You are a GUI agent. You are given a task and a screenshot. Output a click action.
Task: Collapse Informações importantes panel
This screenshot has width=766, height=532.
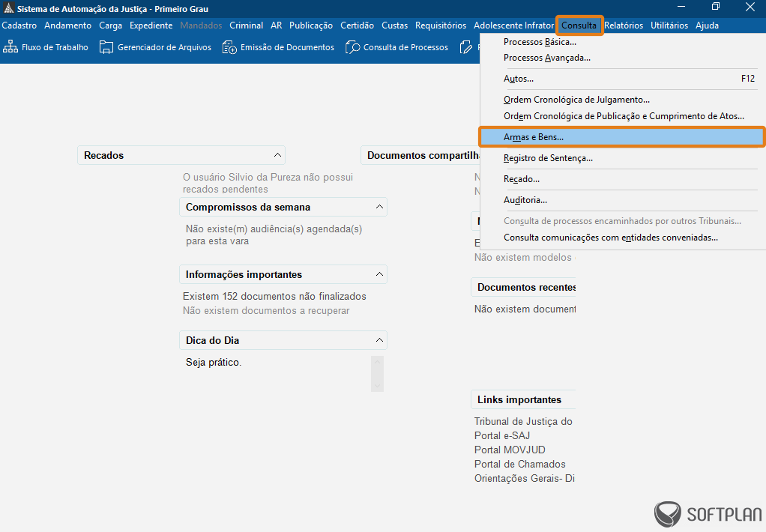pyautogui.click(x=379, y=274)
